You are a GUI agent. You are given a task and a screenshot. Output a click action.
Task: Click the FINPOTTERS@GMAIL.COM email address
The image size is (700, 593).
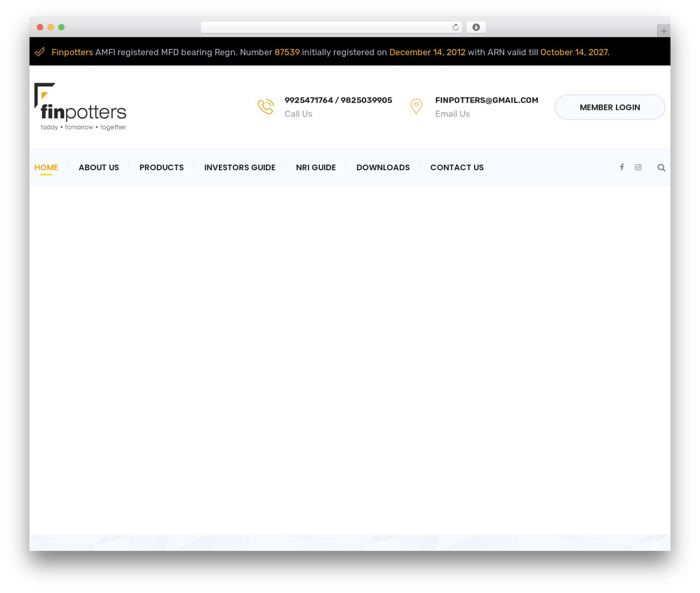pos(487,100)
